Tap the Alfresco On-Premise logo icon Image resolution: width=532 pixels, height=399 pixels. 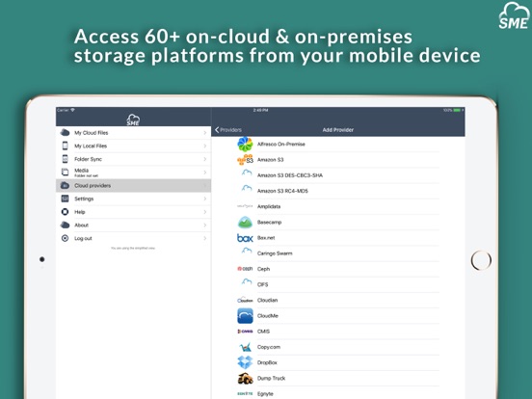[x=245, y=144]
